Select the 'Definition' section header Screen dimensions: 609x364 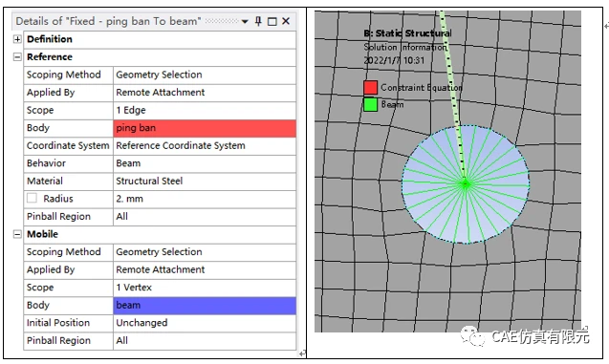pos(50,39)
